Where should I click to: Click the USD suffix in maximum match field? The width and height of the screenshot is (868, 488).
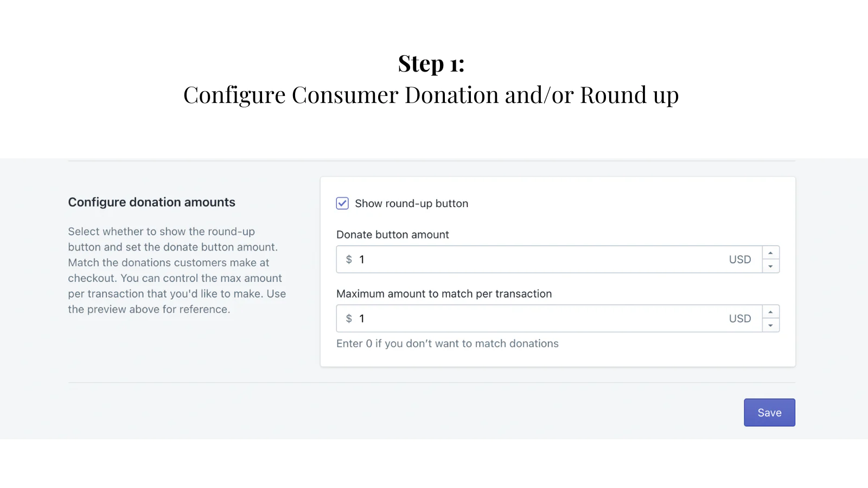tap(740, 319)
